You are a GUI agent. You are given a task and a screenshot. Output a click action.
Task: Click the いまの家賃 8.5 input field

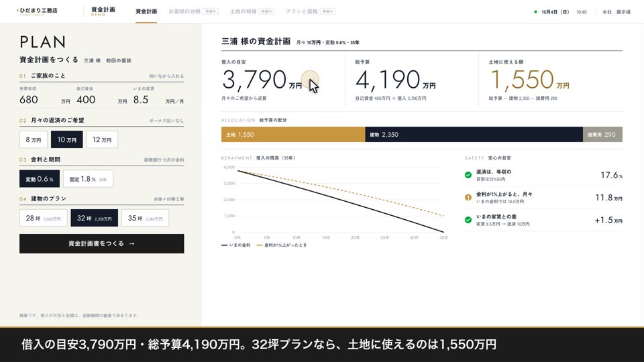point(158,100)
